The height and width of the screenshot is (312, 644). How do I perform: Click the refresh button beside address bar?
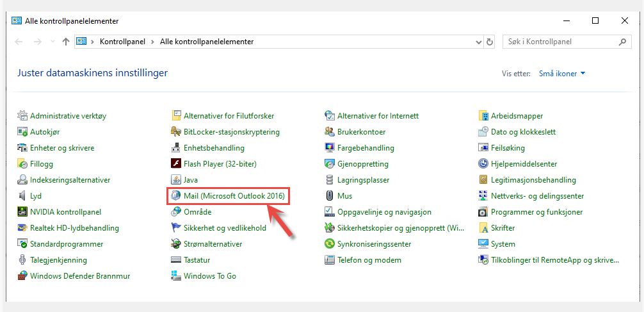click(x=490, y=42)
